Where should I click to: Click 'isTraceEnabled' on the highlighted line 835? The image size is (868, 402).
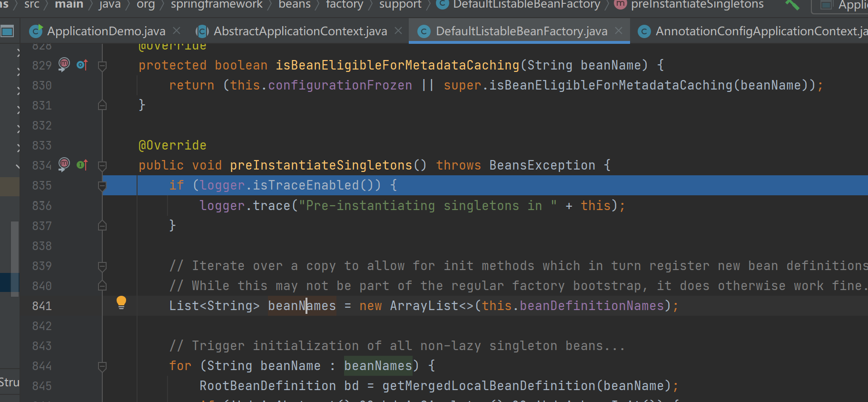click(x=306, y=185)
